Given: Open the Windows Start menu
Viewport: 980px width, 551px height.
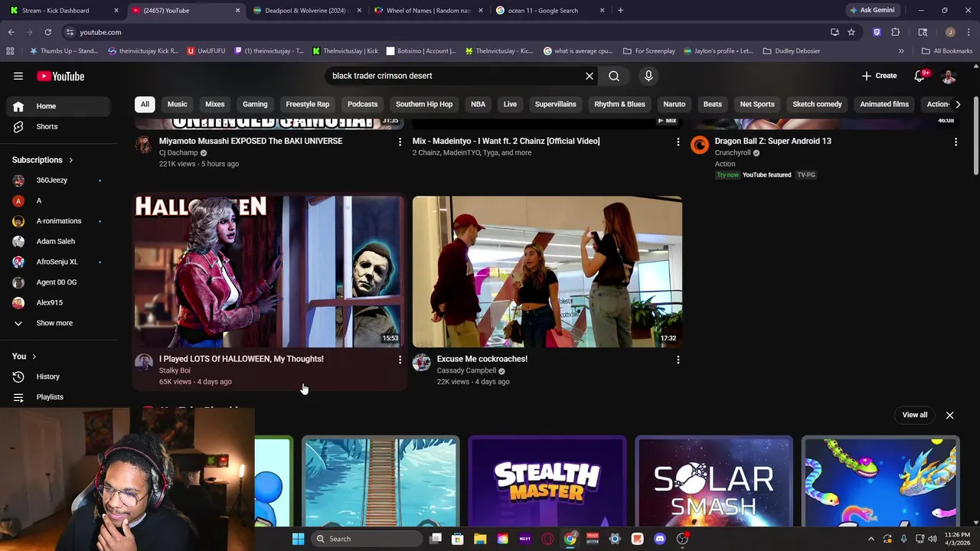Looking at the screenshot, I should click(x=298, y=539).
